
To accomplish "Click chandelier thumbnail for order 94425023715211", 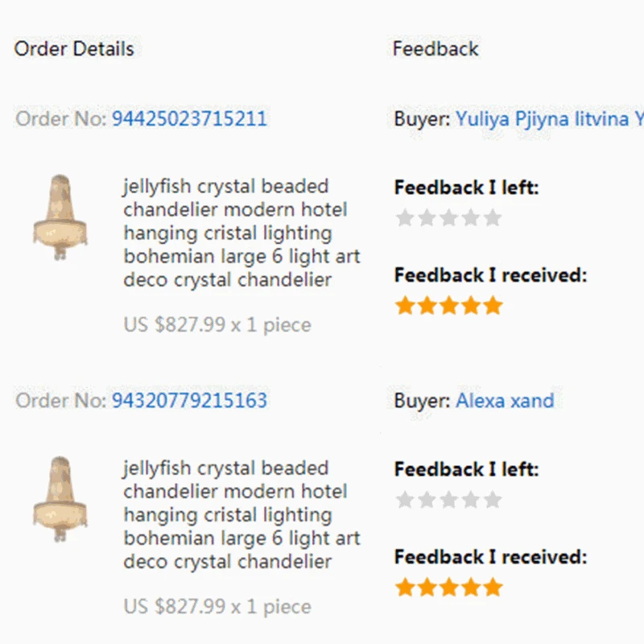I will [x=60, y=217].
